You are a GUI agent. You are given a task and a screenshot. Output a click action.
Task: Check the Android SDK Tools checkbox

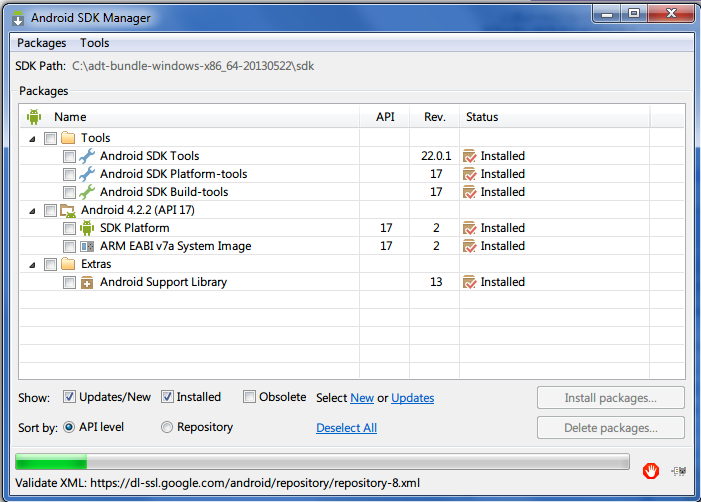[x=69, y=156]
